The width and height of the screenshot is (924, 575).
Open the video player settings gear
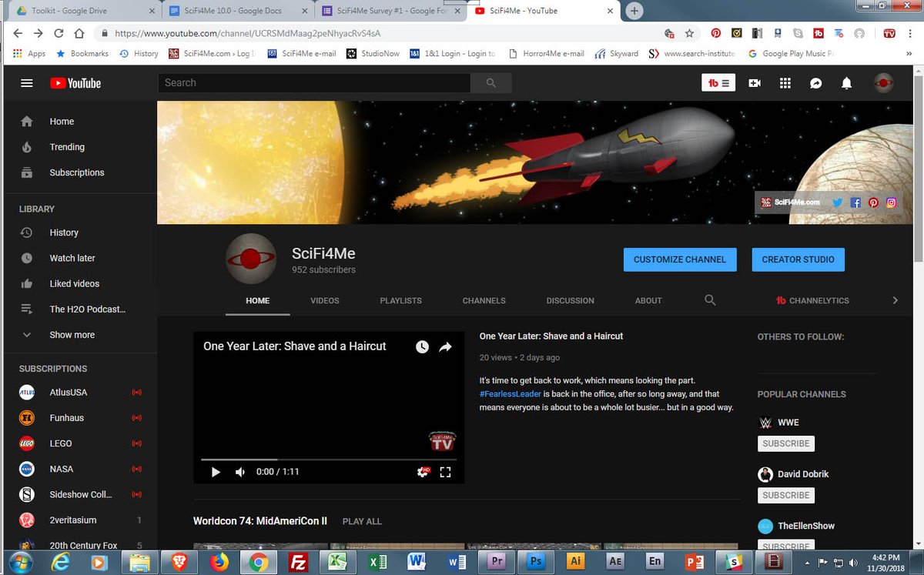pyautogui.click(x=422, y=472)
